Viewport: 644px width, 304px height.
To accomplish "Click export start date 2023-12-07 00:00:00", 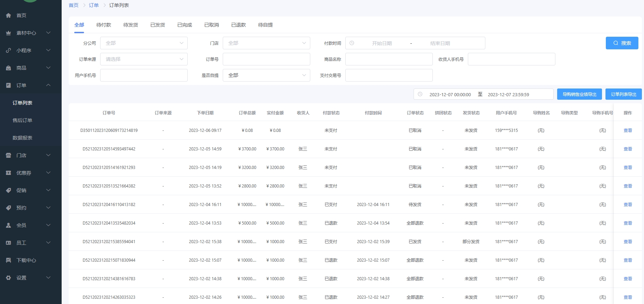I will pos(450,94).
